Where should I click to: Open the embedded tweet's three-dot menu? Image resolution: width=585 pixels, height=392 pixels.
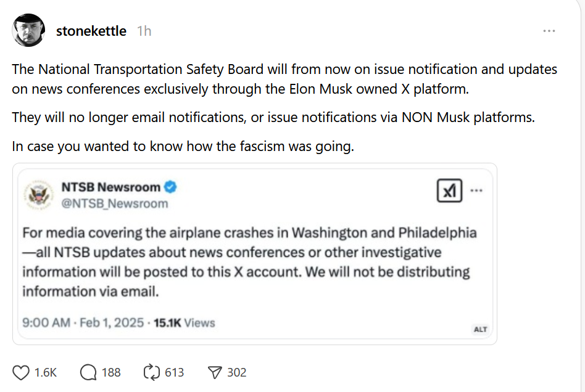click(476, 191)
